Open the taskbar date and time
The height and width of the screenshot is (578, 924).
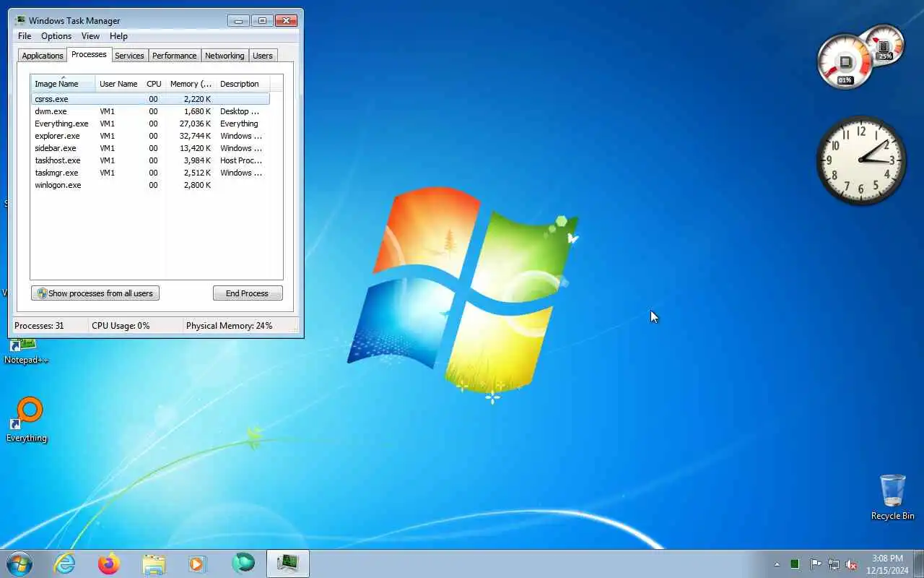(887, 564)
